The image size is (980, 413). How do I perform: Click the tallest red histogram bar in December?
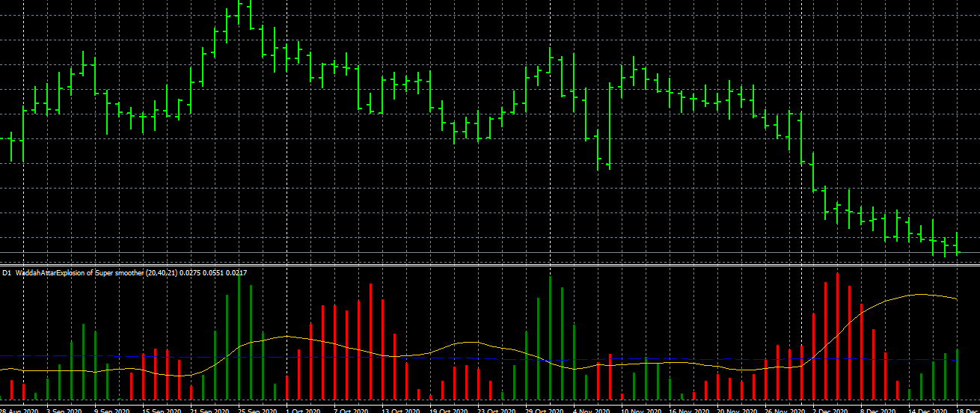(837, 336)
